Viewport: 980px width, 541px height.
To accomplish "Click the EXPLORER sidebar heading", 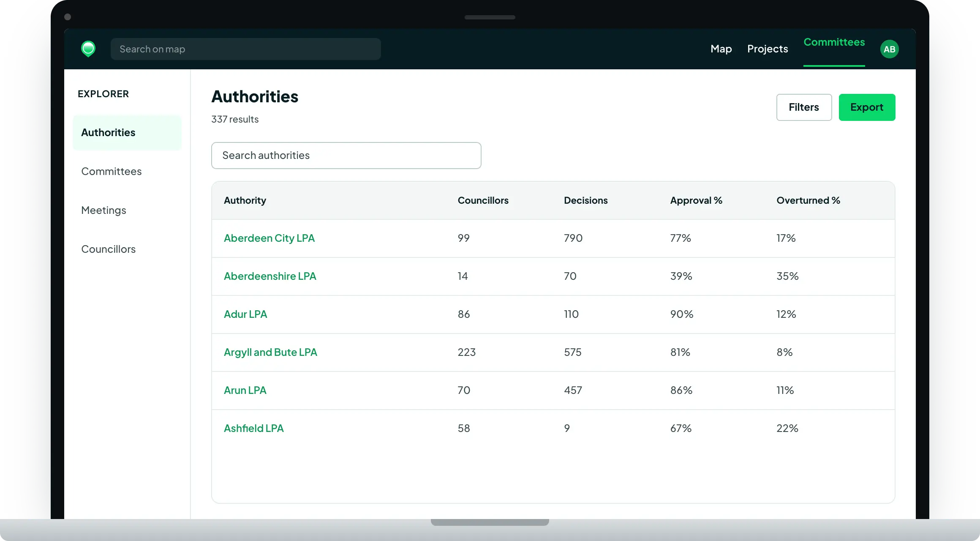I will (x=103, y=94).
